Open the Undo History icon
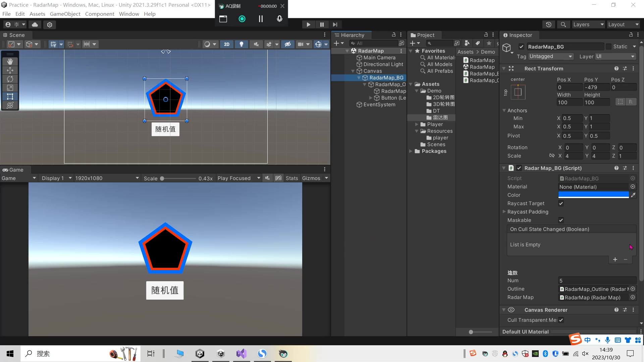This screenshot has width=644, height=362. click(x=548, y=24)
